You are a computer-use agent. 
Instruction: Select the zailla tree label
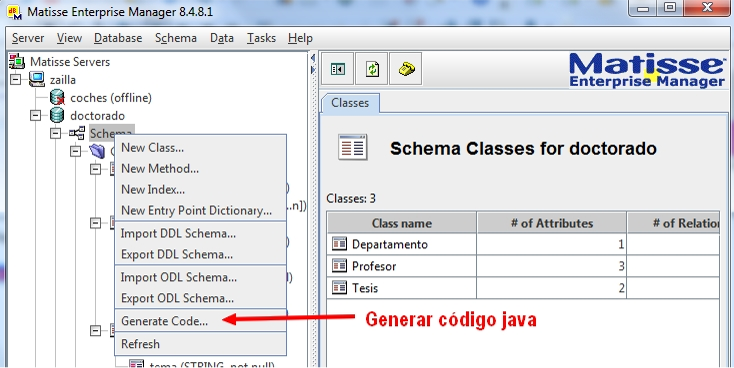pyautogui.click(x=63, y=80)
